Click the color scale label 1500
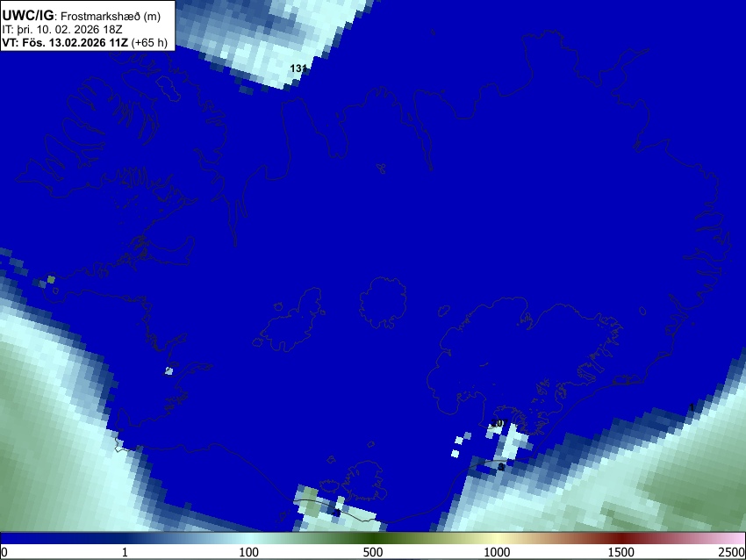 pyautogui.click(x=620, y=552)
